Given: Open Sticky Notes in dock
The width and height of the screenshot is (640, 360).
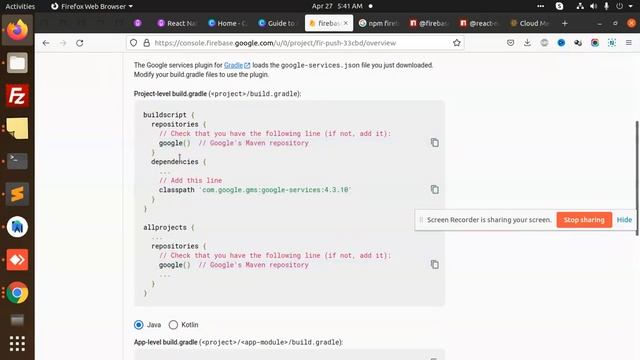Looking at the screenshot, I should (17, 128).
